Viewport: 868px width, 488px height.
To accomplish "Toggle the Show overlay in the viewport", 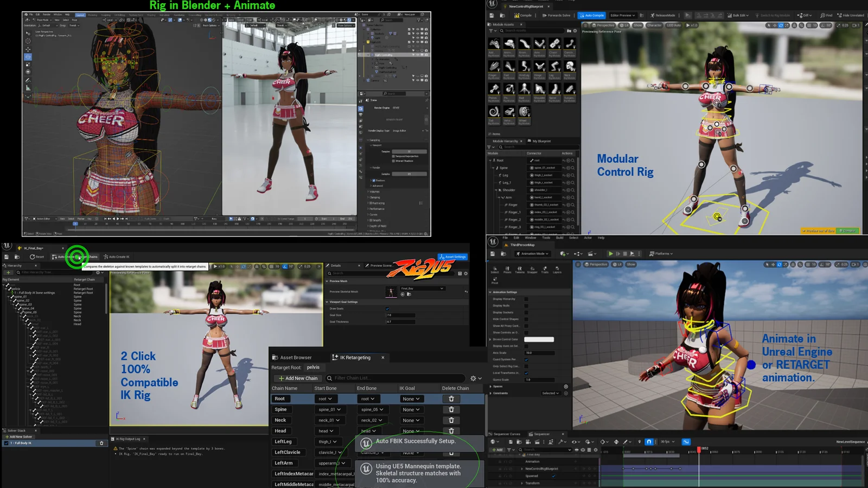I will pos(632,265).
